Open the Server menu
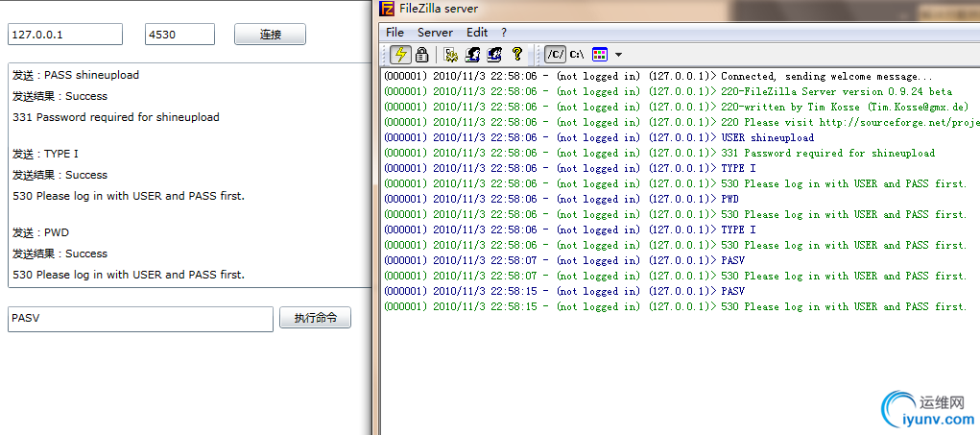980x435 pixels. 435,33
